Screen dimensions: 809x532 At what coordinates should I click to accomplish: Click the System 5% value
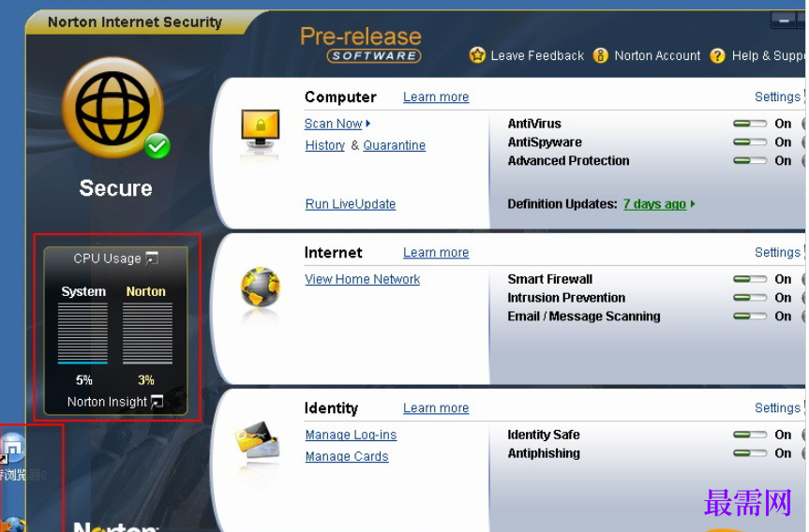(x=83, y=380)
